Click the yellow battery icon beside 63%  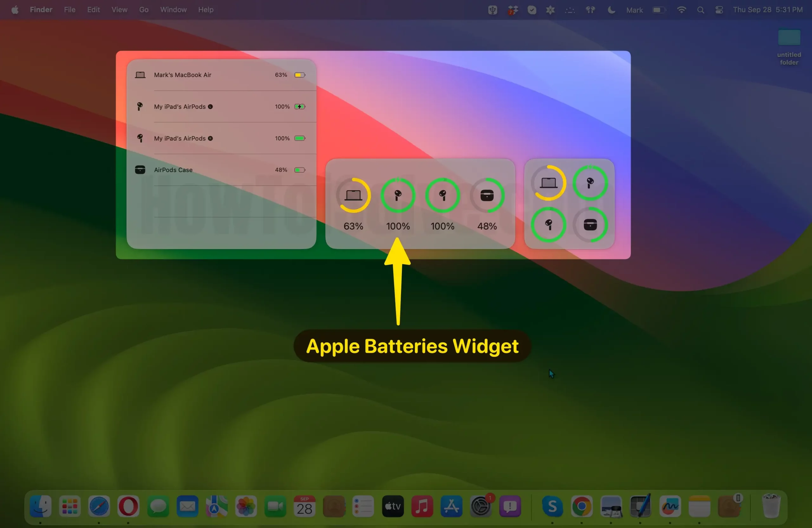[300, 75]
